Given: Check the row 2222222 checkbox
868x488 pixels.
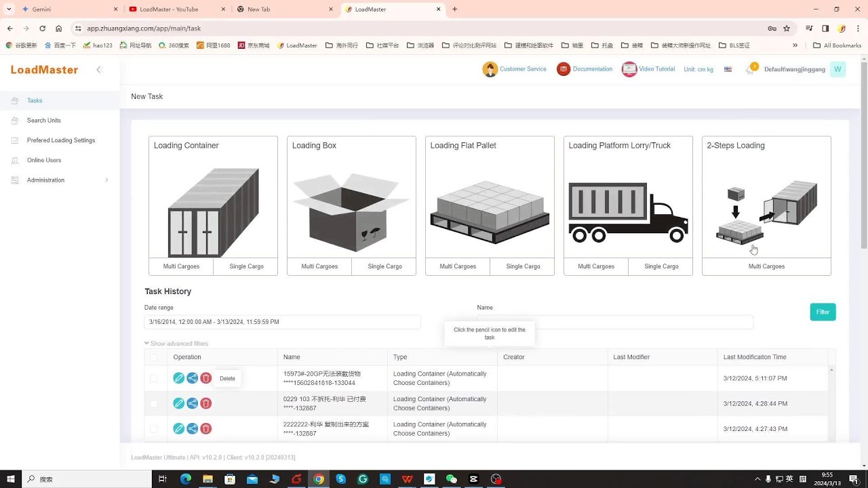Looking at the screenshot, I should point(154,428).
